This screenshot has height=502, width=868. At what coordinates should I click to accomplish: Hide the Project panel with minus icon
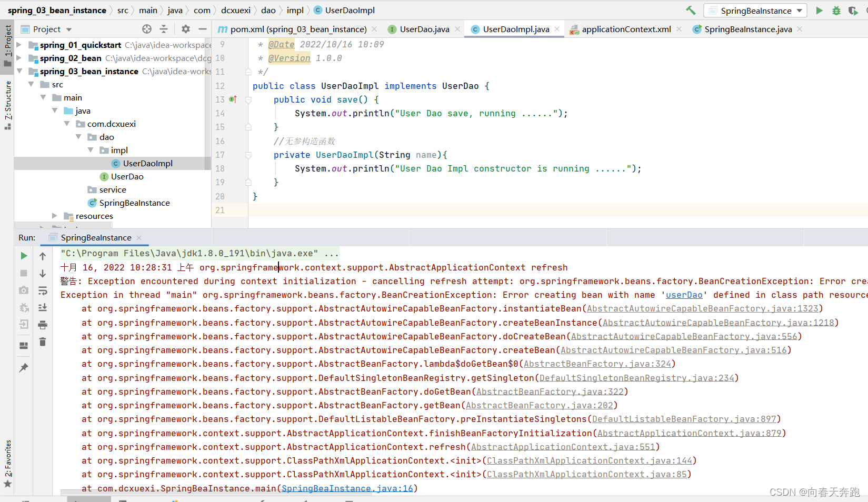[x=203, y=29]
